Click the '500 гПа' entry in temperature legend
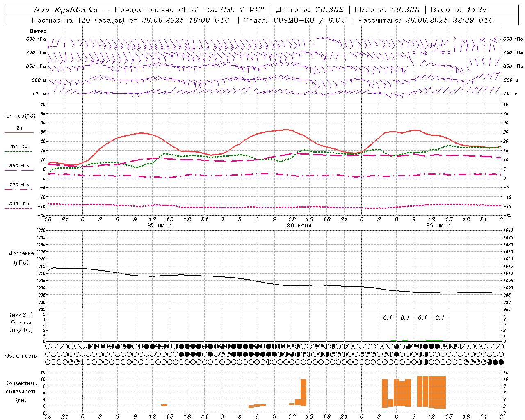 (19, 204)
